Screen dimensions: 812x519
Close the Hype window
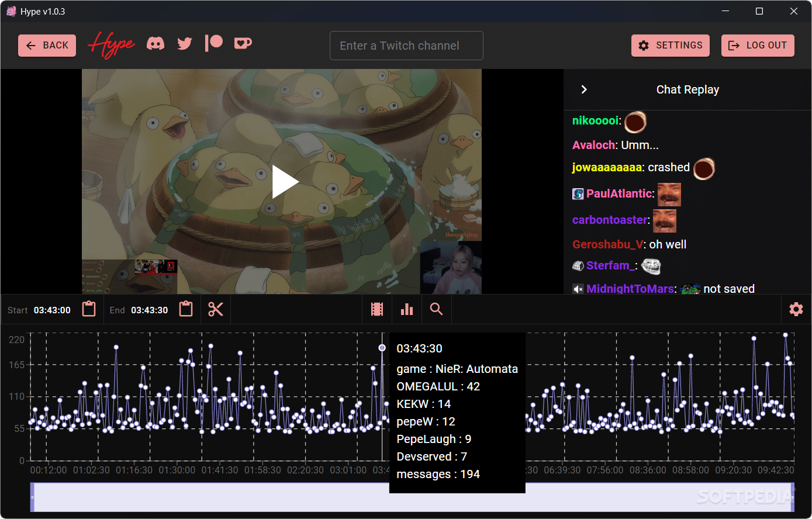pyautogui.click(x=794, y=11)
